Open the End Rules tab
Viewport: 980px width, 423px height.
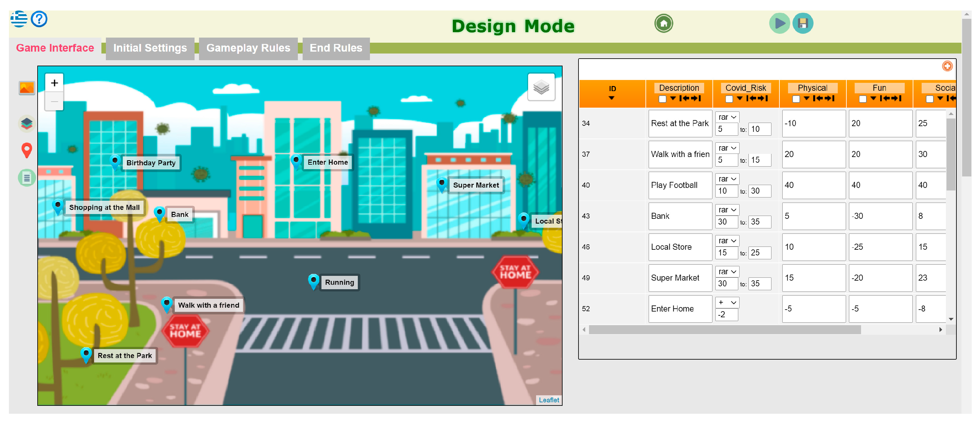(335, 48)
